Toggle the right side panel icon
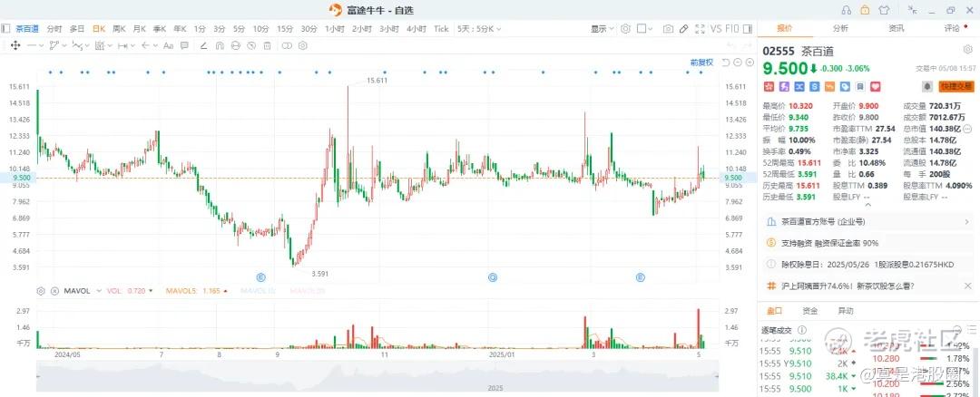980x397 pixels. (x=748, y=29)
